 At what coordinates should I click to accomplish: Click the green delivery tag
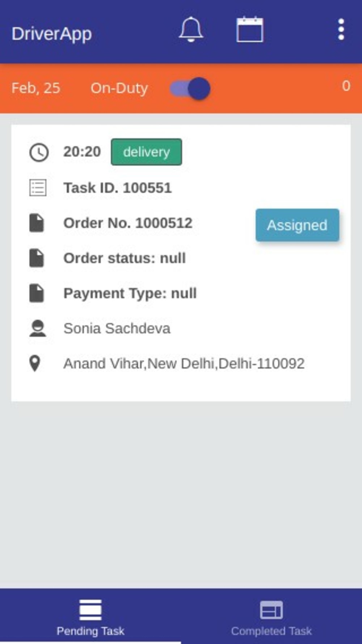(146, 152)
